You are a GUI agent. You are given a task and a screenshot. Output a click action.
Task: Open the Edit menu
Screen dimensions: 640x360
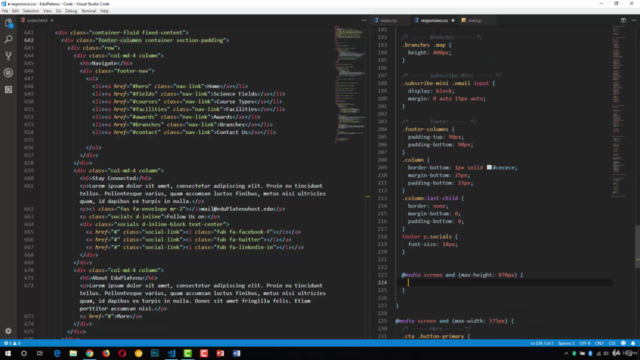(15, 11)
